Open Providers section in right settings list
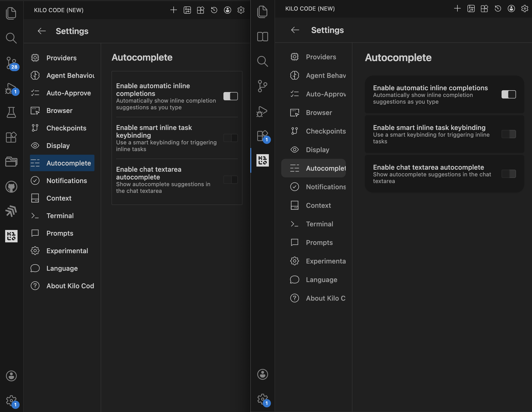This screenshot has height=412, width=532. pyautogui.click(x=321, y=57)
